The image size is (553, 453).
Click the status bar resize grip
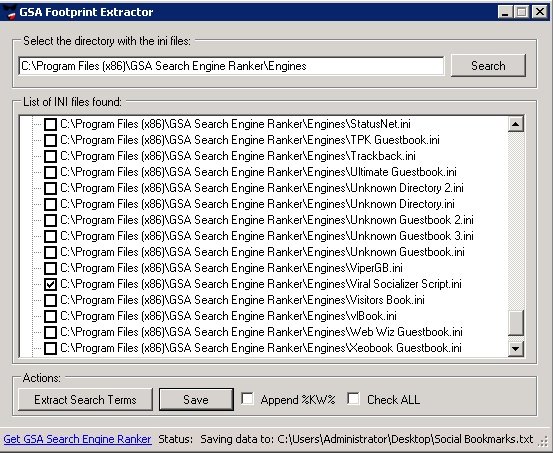coord(543,441)
